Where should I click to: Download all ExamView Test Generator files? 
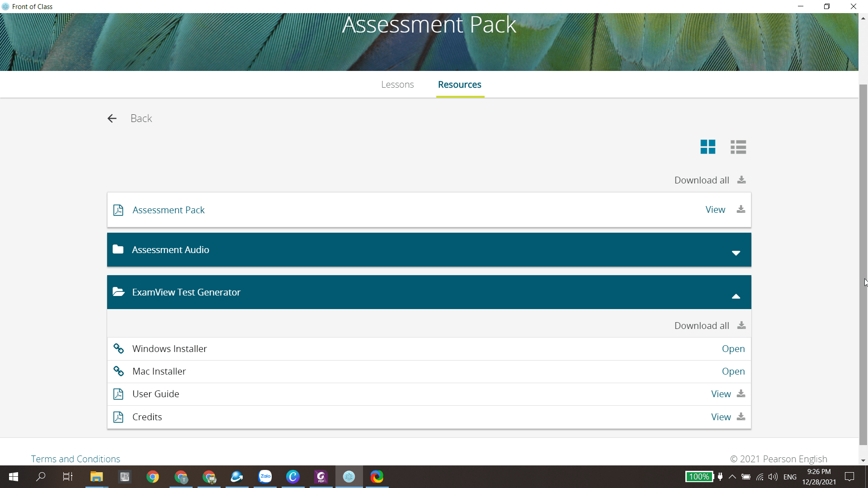[x=741, y=325]
